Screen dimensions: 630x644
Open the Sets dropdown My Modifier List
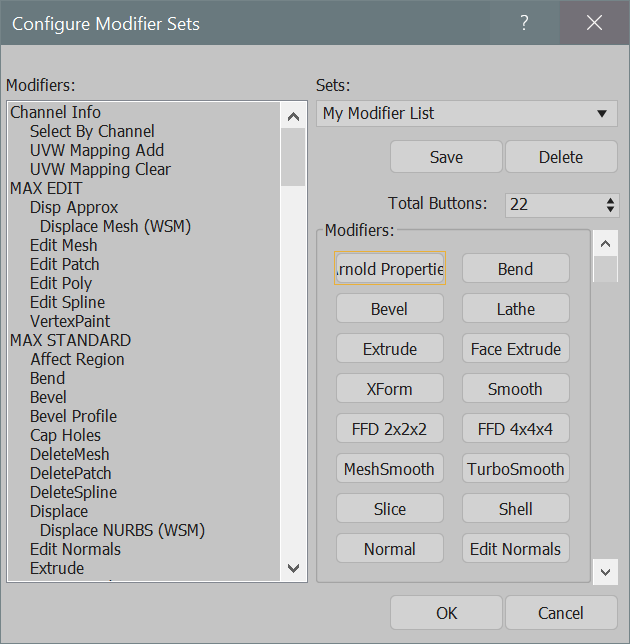(467, 113)
